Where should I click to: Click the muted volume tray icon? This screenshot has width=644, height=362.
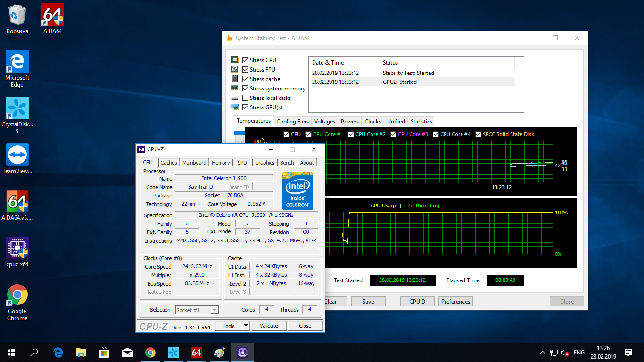click(565, 353)
